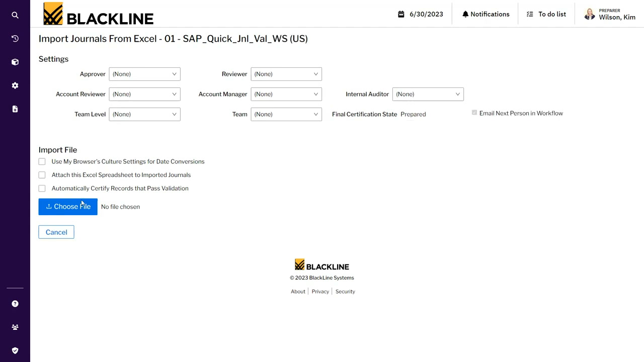Click the shield checkmark icon in the sidebar

click(x=15, y=350)
